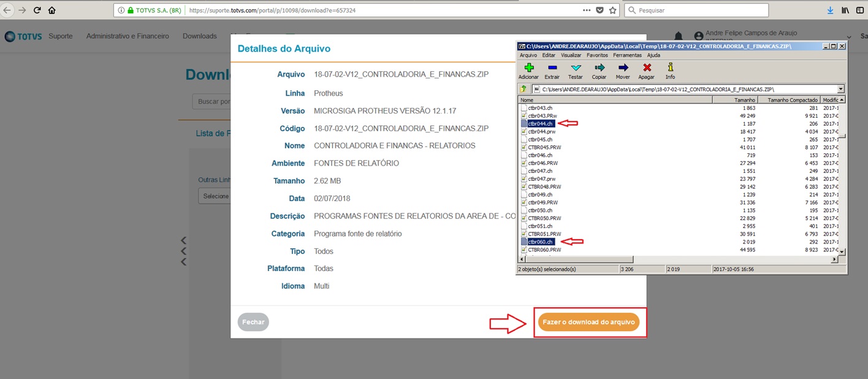Open Administrativo e Financeiro menu
This screenshot has height=379, width=868.
click(x=128, y=36)
